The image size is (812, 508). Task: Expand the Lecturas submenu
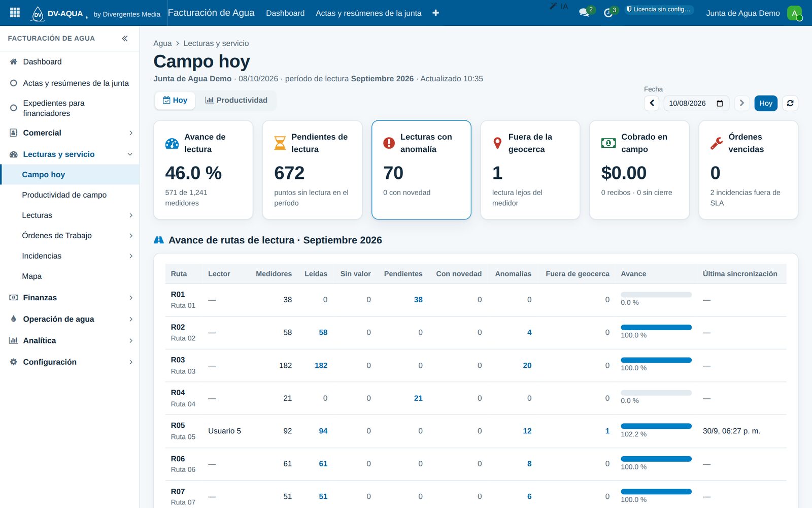pos(70,215)
